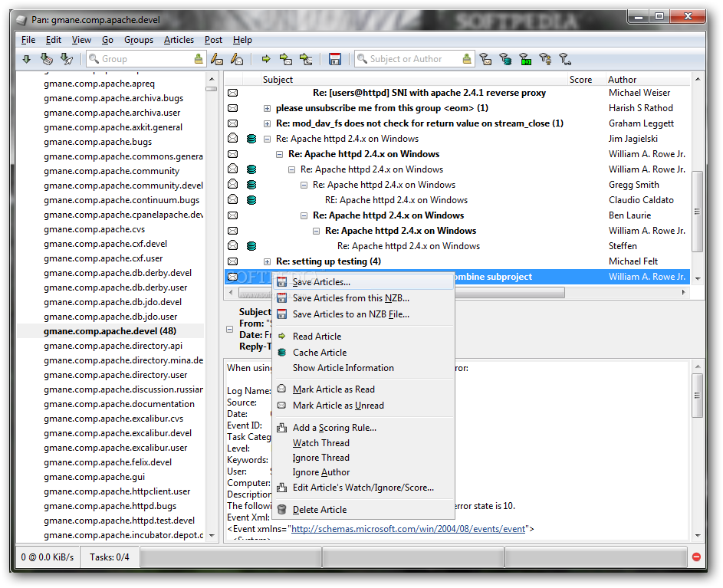Screen dimensions: 723x588
Task: Choose Save Articles... in context menu
Action: click(x=363, y=282)
